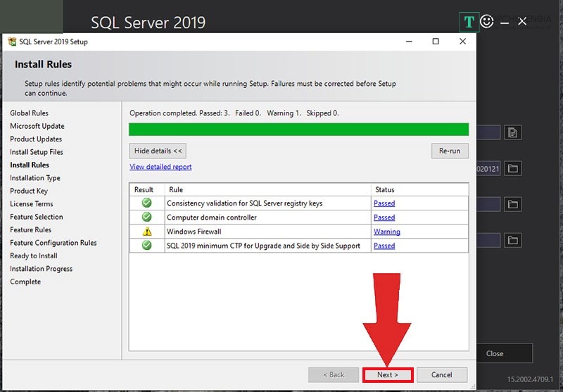Collapse details with Hide details button
Image resolution: width=563 pixels, height=392 pixels.
click(x=158, y=151)
